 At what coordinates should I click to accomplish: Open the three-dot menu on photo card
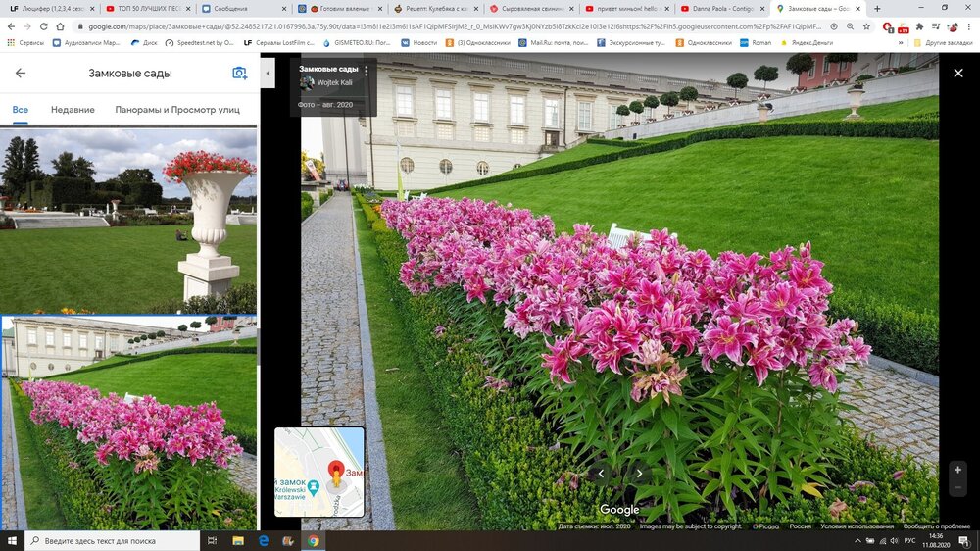[367, 71]
